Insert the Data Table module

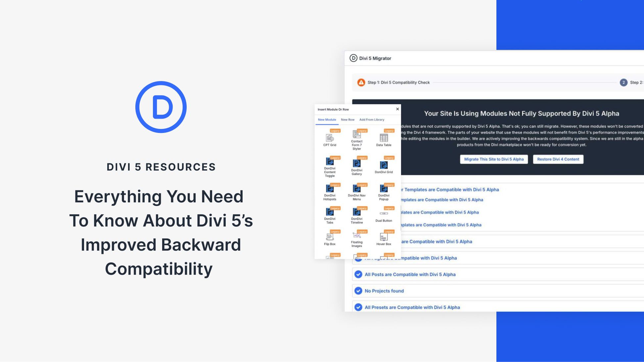(384, 138)
